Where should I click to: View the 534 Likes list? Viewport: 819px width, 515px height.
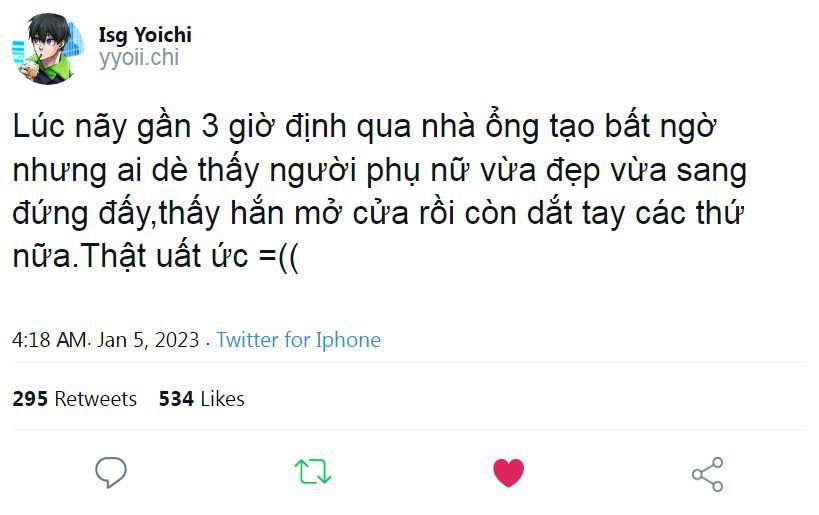(x=202, y=399)
